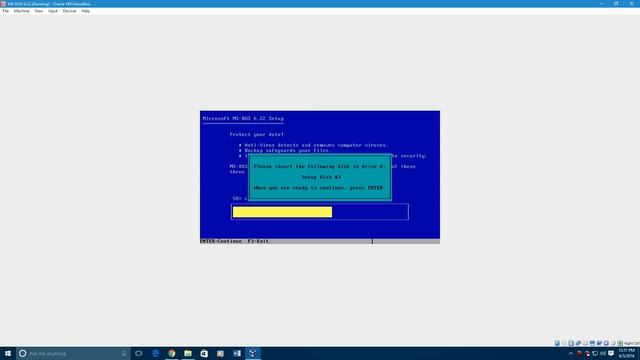The width and height of the screenshot is (640, 360).
Task: Close the VirtualBox VM window
Action: (631, 3)
